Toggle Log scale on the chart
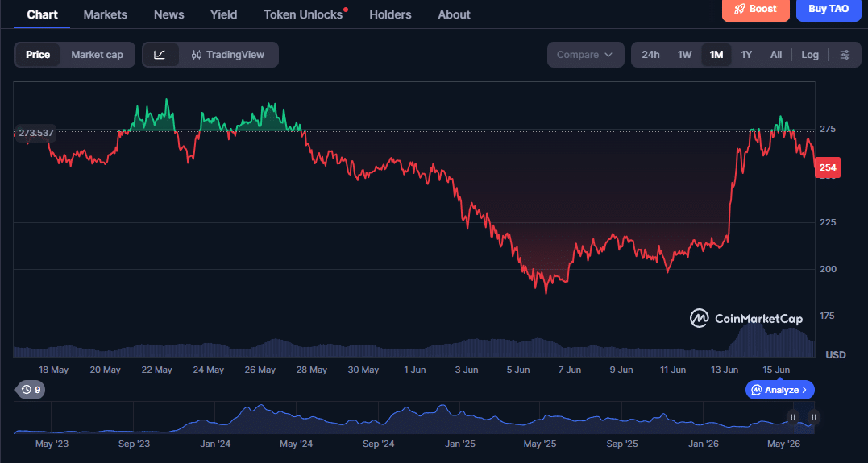 (x=810, y=55)
